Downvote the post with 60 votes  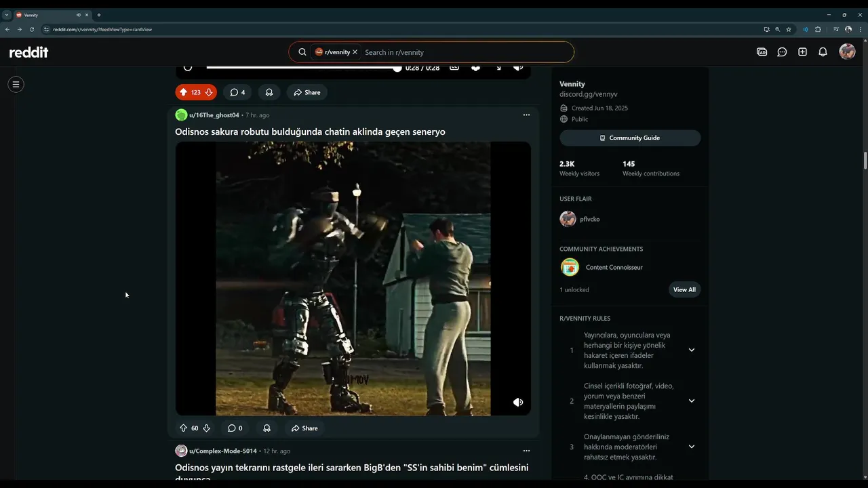click(x=206, y=428)
